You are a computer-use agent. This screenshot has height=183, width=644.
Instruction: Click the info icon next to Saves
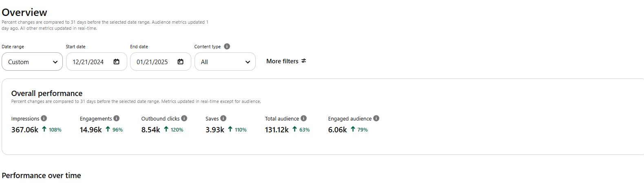(x=224, y=118)
